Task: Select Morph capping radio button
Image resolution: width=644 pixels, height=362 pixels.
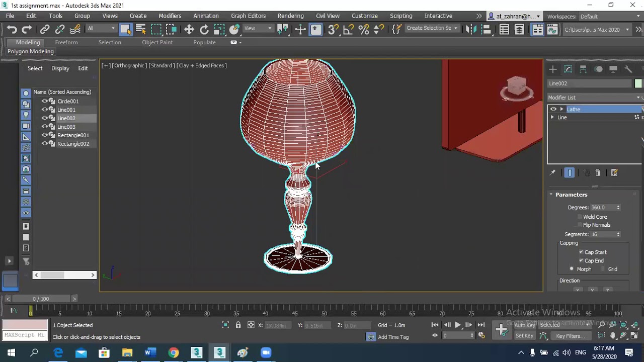Action: tap(572, 269)
